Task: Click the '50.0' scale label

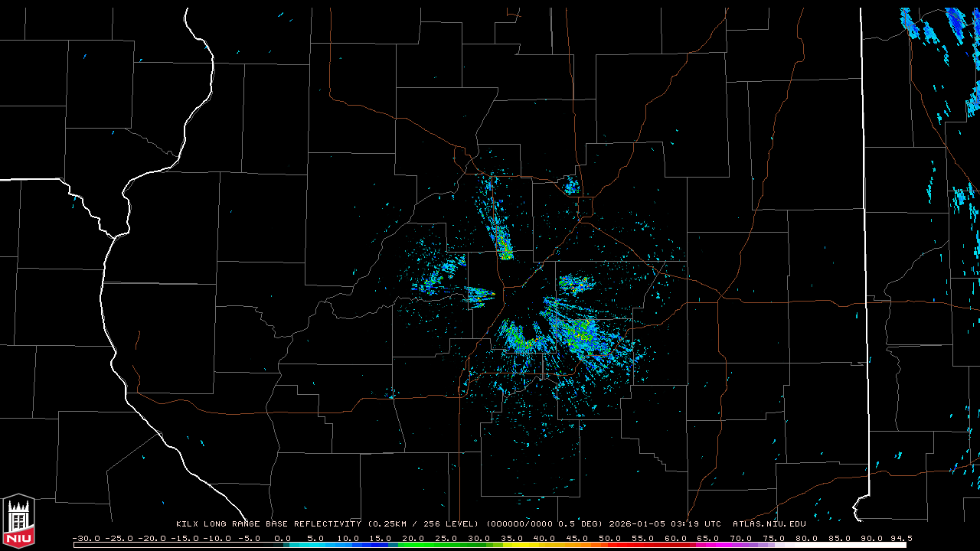Action: click(x=610, y=538)
